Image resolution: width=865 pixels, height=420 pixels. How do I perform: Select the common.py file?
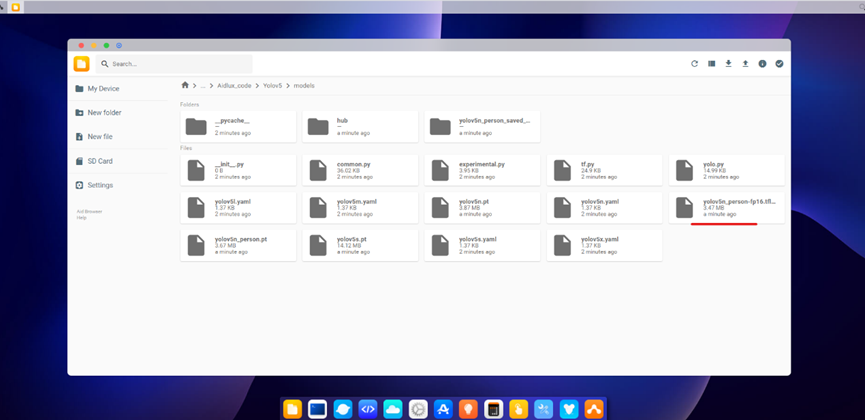[x=360, y=170]
